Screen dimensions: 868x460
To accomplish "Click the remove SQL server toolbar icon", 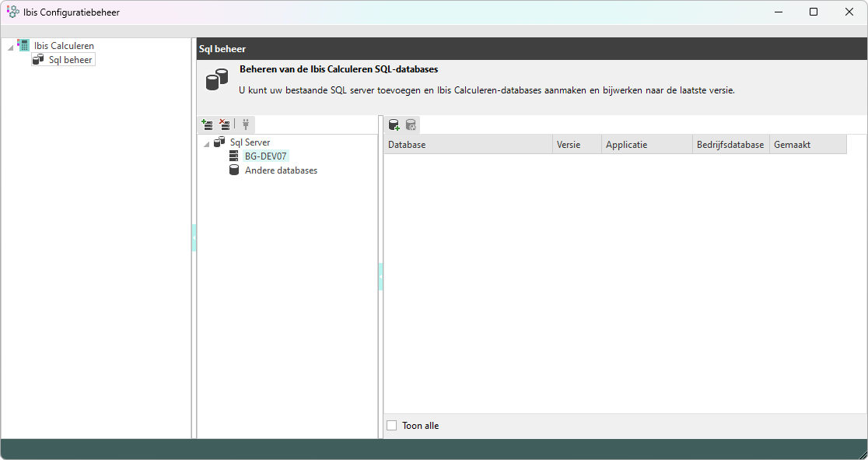I will pos(224,124).
